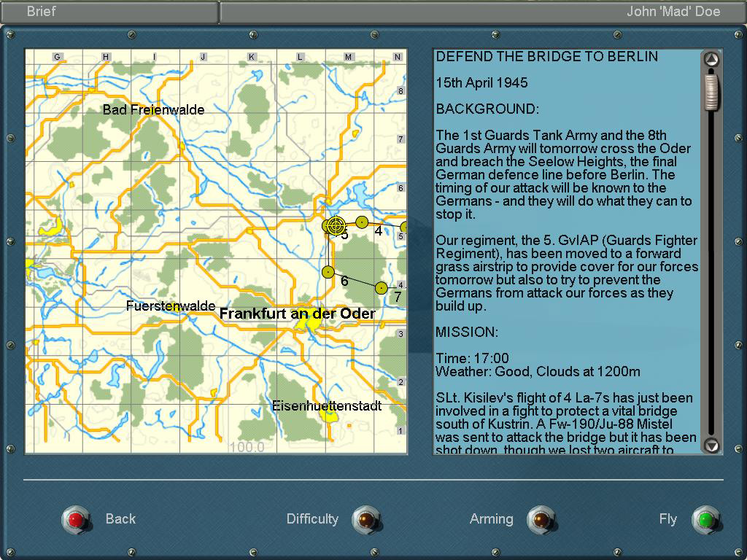Viewport: 747px width, 560px height.
Task: Click the Time: 17:00 line
Action: click(472, 358)
